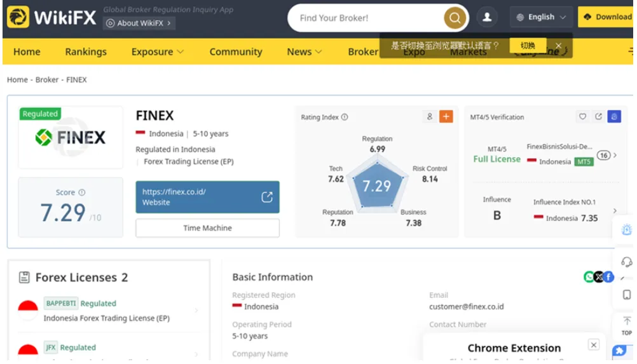Screen dimensions: 637x364
Task: Click the blue puzzle extension icon
Action: (620, 351)
